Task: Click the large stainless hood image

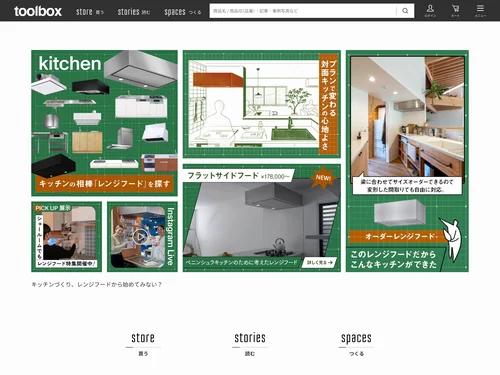Action: pos(140,70)
